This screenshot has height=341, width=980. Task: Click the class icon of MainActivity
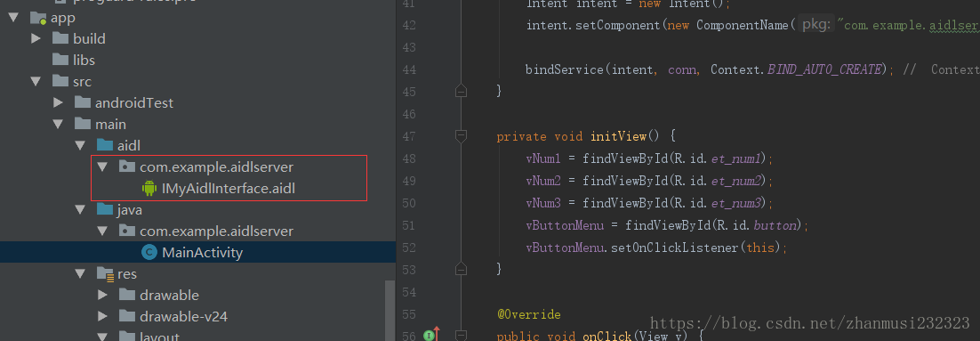tap(149, 253)
